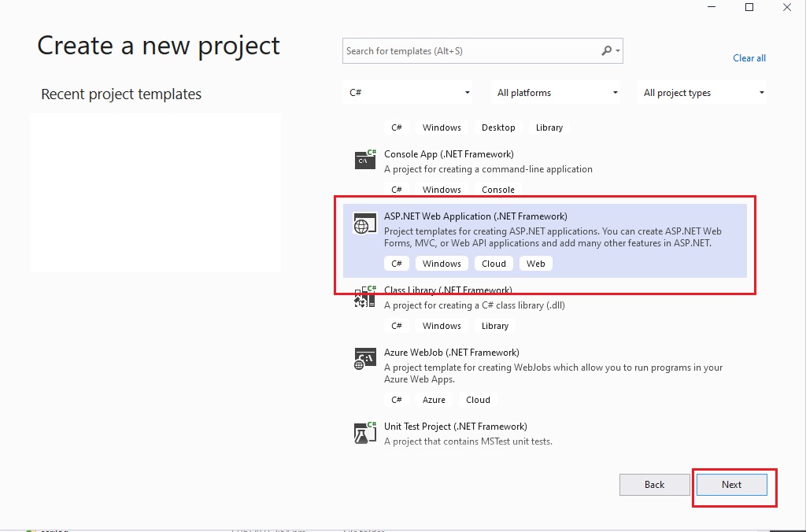
Task: Click the Web tag under ASP.NET Web Application
Action: [535, 264]
